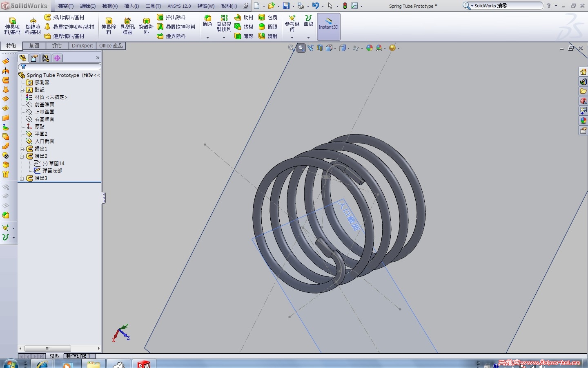Open the DimXpertManager tab icon
Screen dimensions: 588x368
point(57,58)
